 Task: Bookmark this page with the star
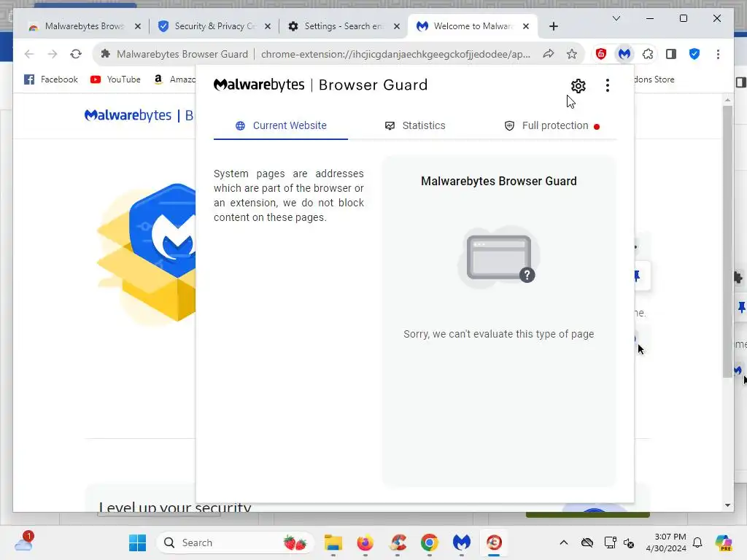point(572,54)
